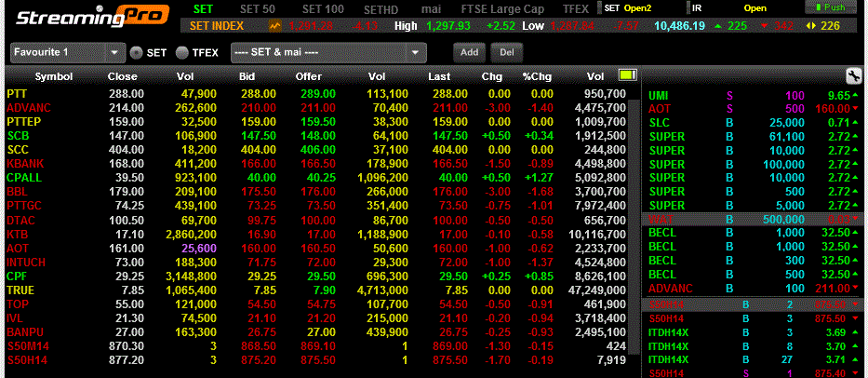
Task: Switch to the SET 100 tab
Action: [x=323, y=9]
